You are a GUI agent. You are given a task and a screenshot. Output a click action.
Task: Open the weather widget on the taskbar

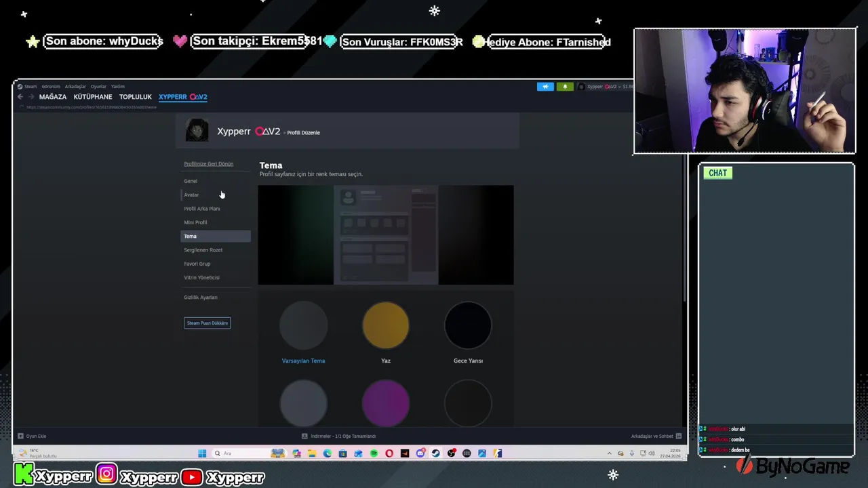[x=39, y=453]
